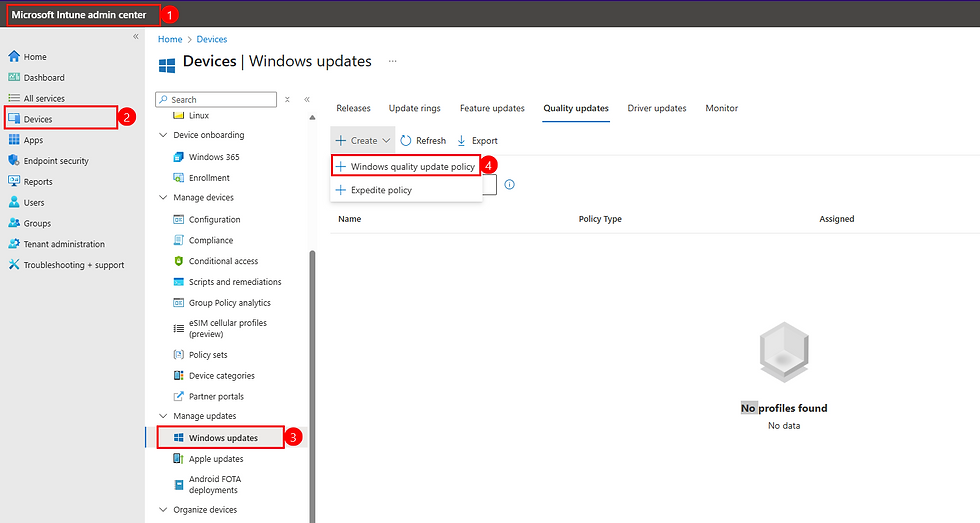Image resolution: width=980 pixels, height=523 pixels.
Task: Click Export in the toolbar
Action: coord(478,141)
